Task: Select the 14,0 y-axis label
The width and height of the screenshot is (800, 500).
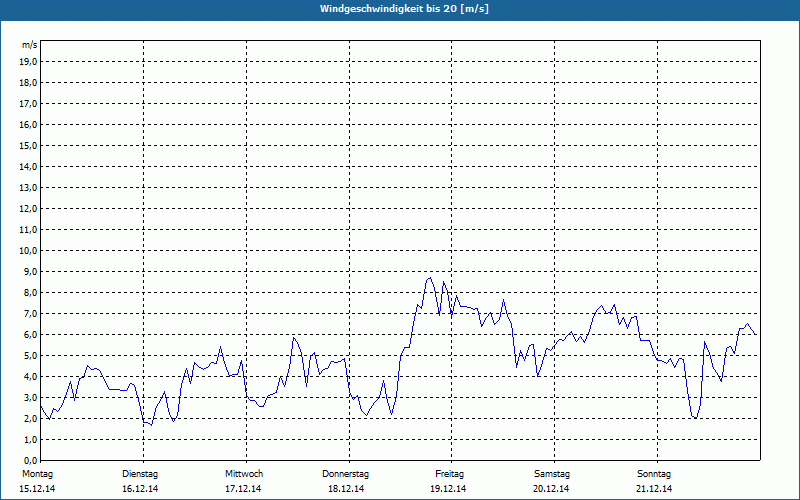Action: coord(28,166)
